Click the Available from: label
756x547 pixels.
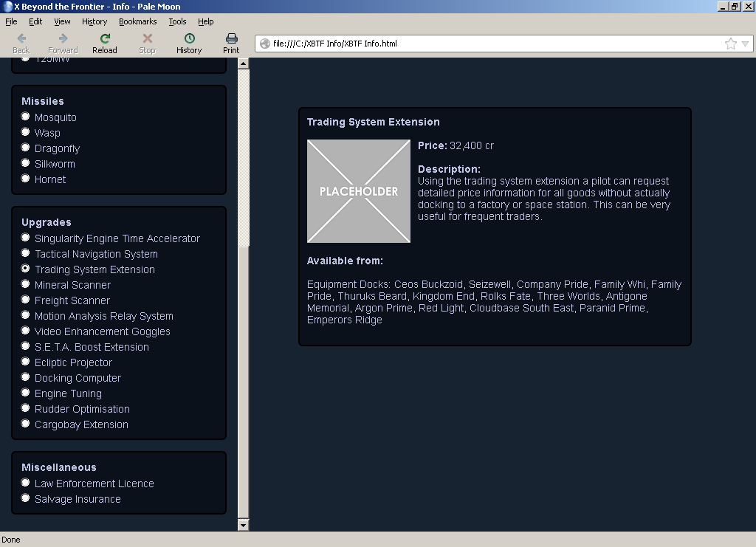[345, 261]
